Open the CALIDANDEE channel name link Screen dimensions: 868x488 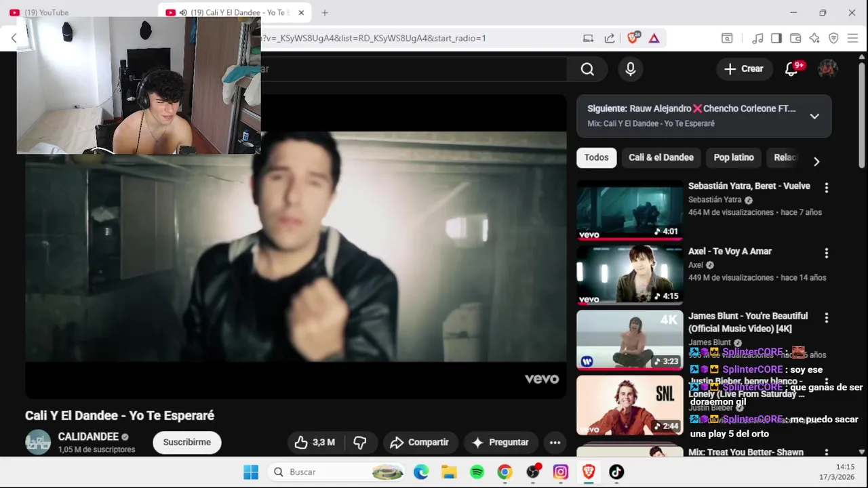pos(88,436)
